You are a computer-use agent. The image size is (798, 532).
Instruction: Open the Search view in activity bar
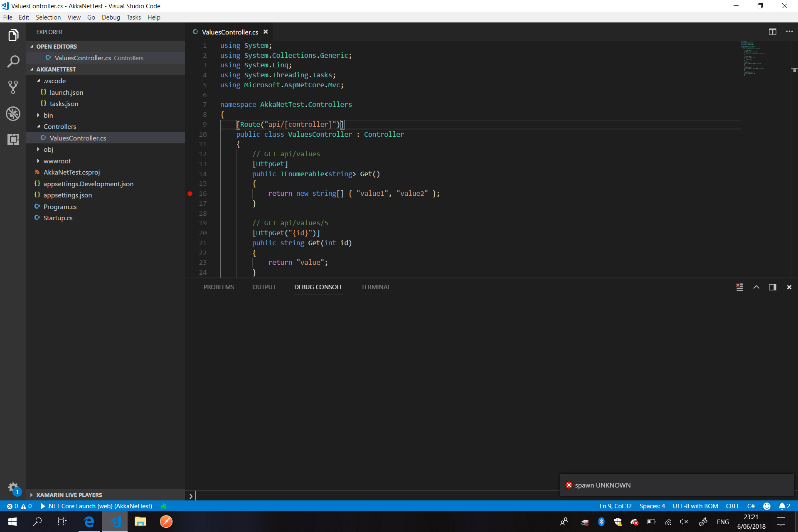13,62
